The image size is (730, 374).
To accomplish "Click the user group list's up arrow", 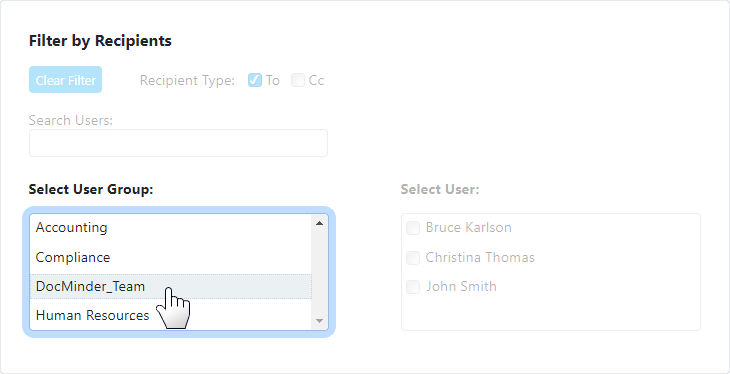I will click(x=319, y=223).
